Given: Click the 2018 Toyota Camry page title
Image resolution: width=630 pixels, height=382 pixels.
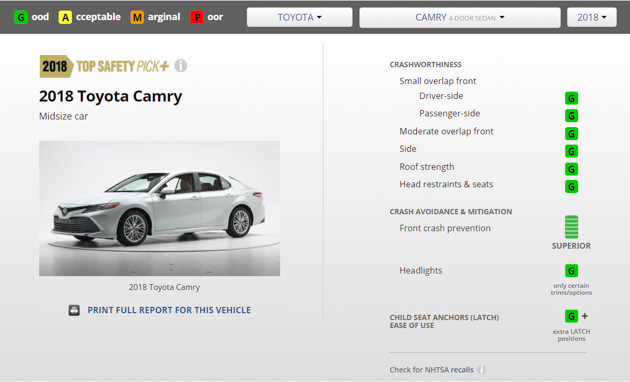Looking at the screenshot, I should tap(110, 96).
